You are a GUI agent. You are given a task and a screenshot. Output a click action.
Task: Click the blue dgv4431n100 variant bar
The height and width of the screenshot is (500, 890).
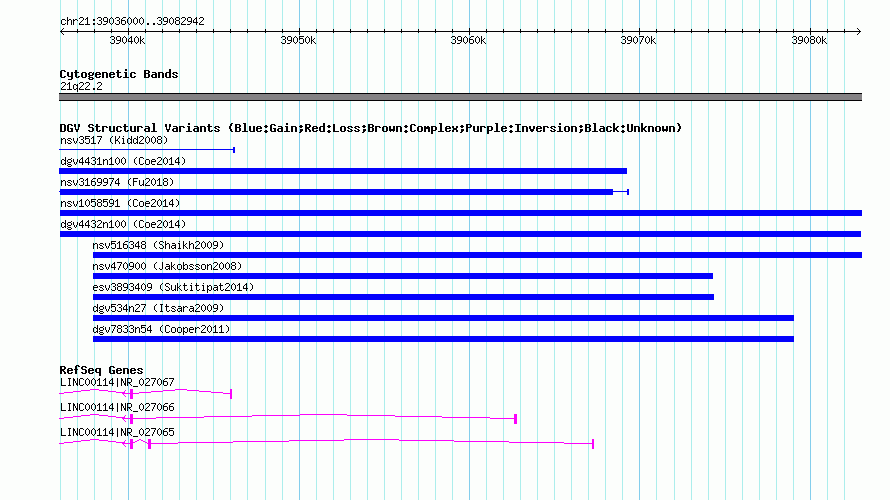(x=343, y=171)
